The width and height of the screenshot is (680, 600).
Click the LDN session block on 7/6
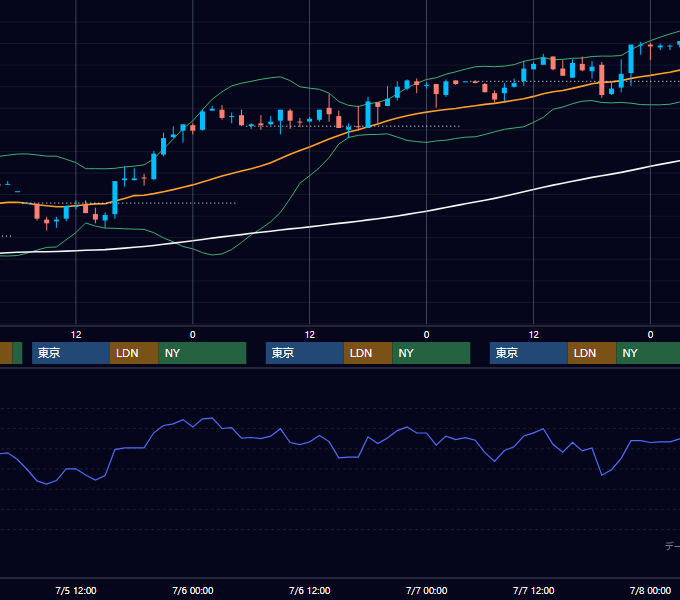click(368, 353)
